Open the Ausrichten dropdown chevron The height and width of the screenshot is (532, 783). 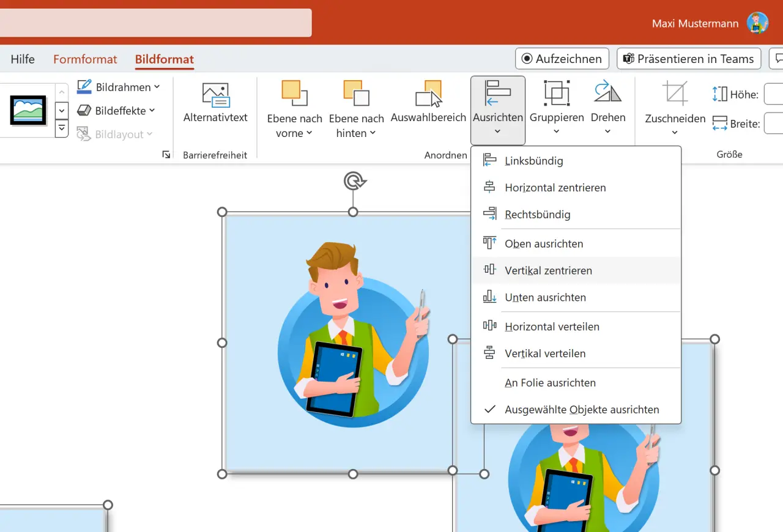click(x=498, y=130)
